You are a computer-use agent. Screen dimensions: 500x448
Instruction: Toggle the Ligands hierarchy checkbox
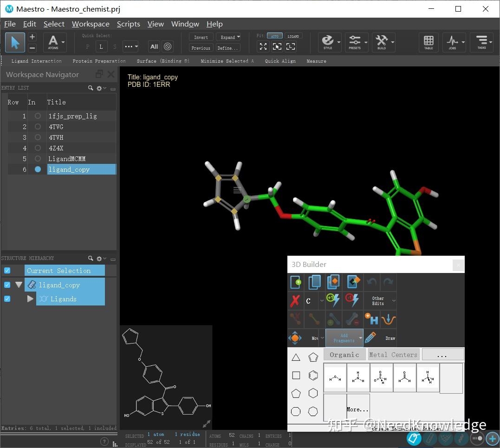point(7,299)
